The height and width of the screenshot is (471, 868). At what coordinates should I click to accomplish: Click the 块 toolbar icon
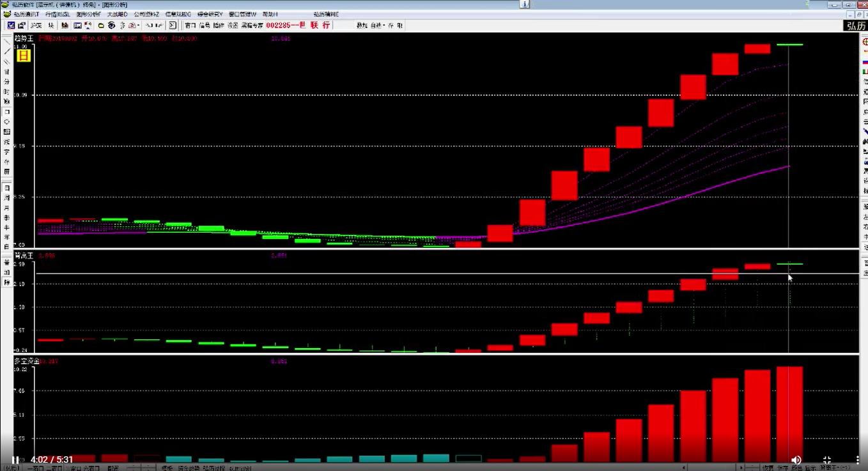51,26
